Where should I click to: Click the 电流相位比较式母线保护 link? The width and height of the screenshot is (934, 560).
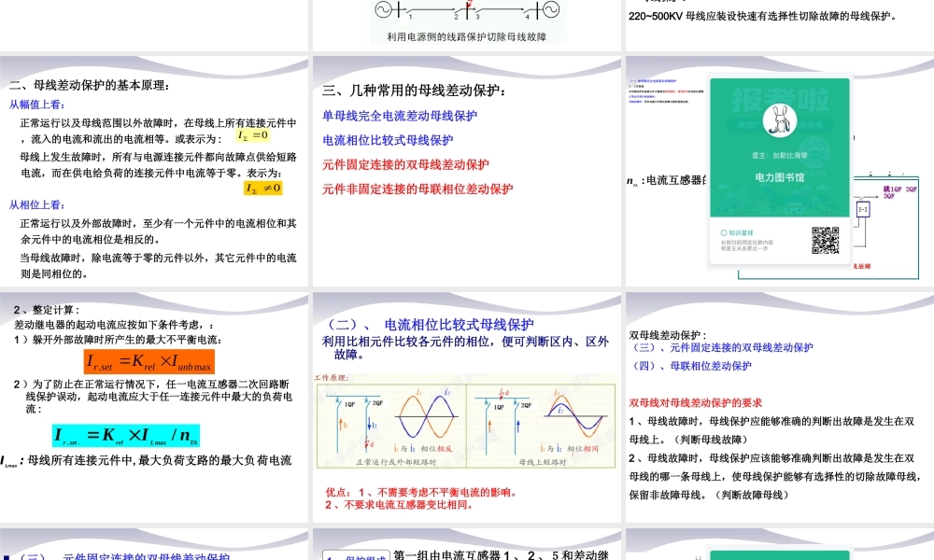pos(388,140)
